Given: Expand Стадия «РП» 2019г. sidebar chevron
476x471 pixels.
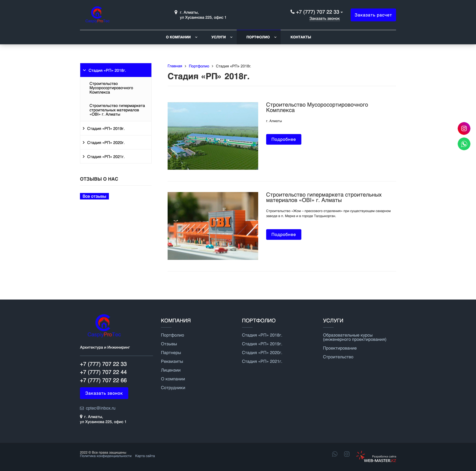Looking at the screenshot, I should (x=84, y=128).
